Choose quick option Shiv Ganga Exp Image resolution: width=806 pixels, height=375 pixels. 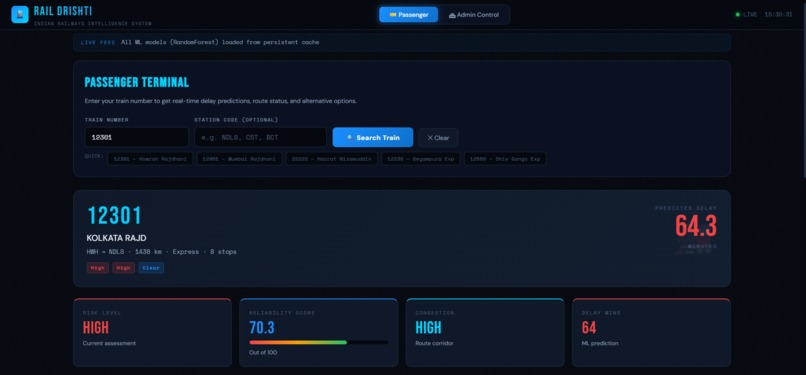[505, 159]
